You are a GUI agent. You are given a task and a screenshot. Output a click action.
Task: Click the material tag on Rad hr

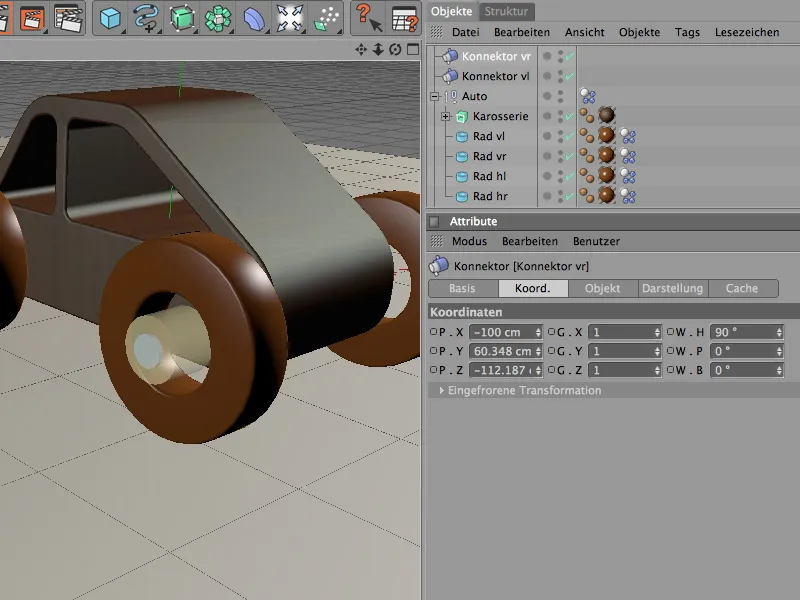[606, 196]
